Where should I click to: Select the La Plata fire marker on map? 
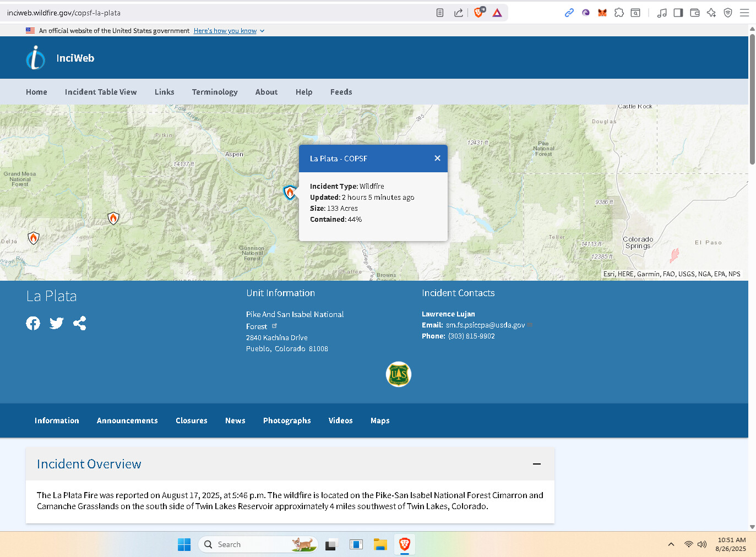pyautogui.click(x=290, y=192)
